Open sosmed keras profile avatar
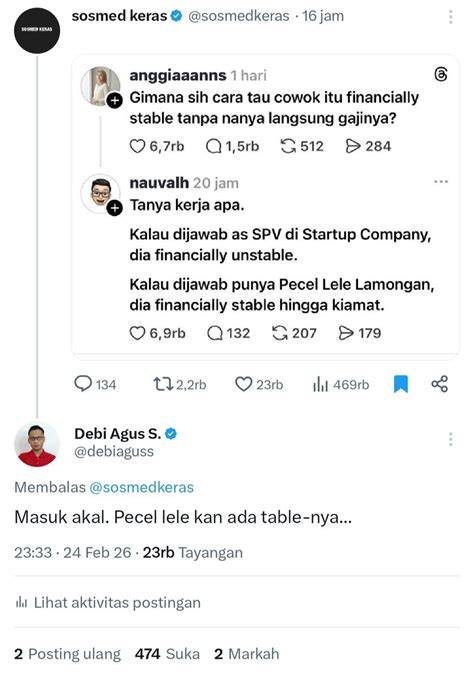474x679 pixels. click(x=37, y=30)
